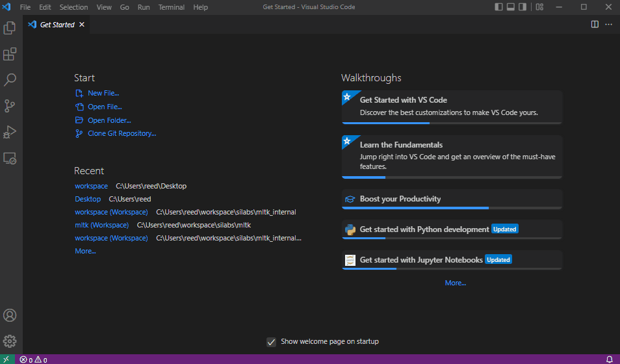
Task: Open the Boost your Productivity walkthrough
Action: pos(400,199)
